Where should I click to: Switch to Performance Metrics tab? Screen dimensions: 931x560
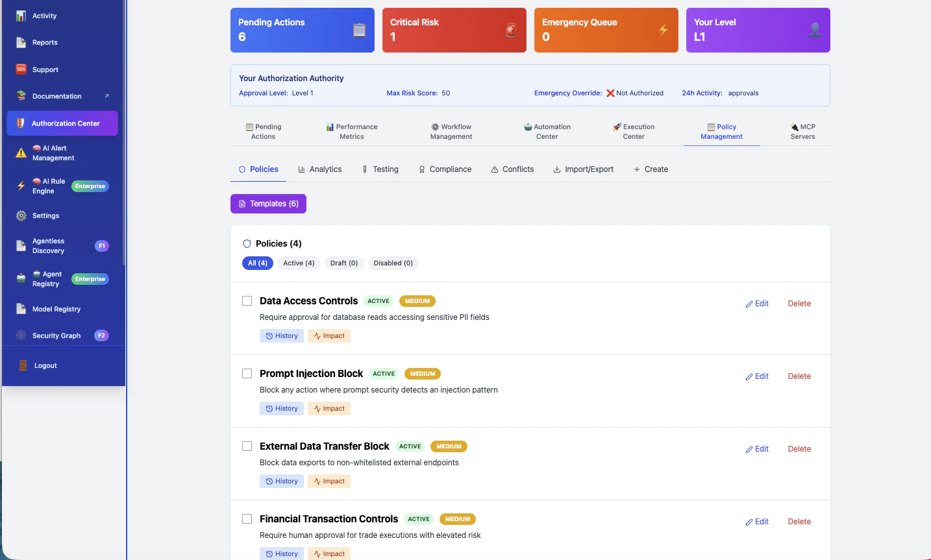(352, 132)
